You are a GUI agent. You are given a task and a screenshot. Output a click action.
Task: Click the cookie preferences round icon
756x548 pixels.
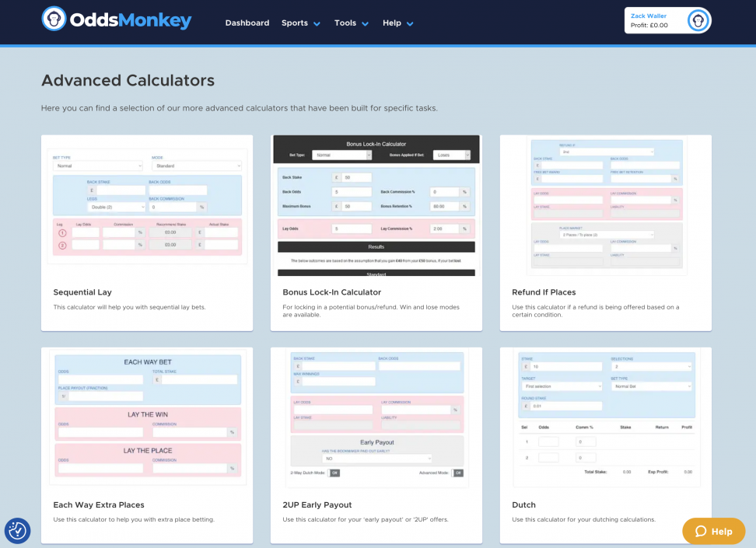coord(17,531)
